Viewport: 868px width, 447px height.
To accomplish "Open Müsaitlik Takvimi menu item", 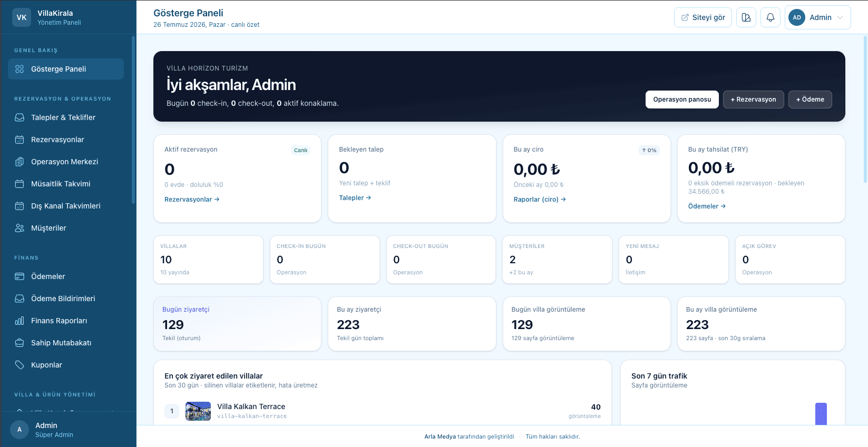I will coord(66,184).
